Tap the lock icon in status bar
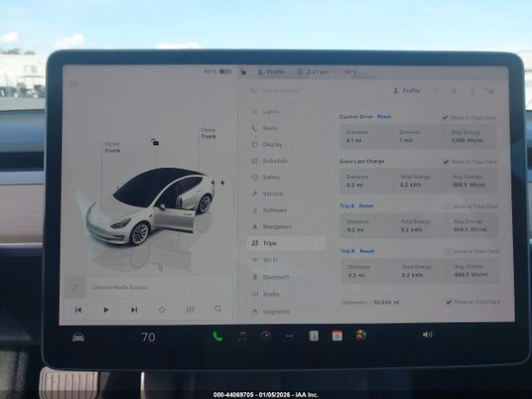The image size is (532, 399). tap(244, 71)
